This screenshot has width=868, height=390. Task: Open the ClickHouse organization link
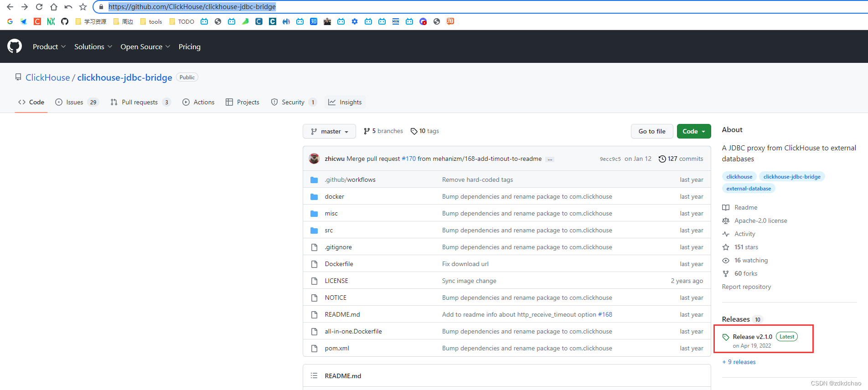pos(48,77)
